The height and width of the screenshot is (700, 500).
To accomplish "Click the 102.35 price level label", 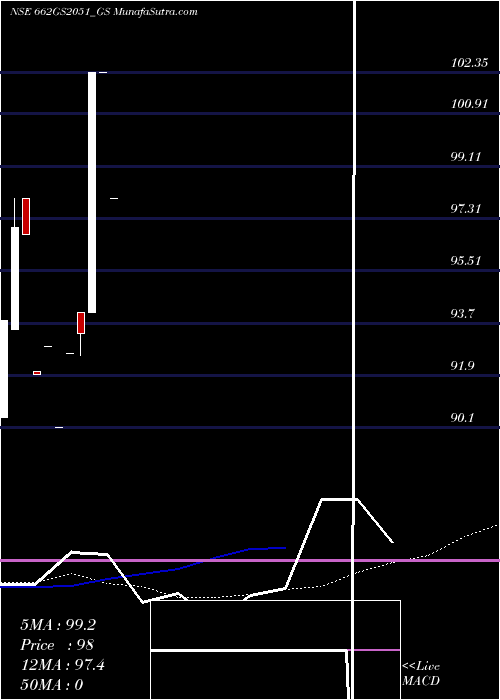I will point(469,62).
